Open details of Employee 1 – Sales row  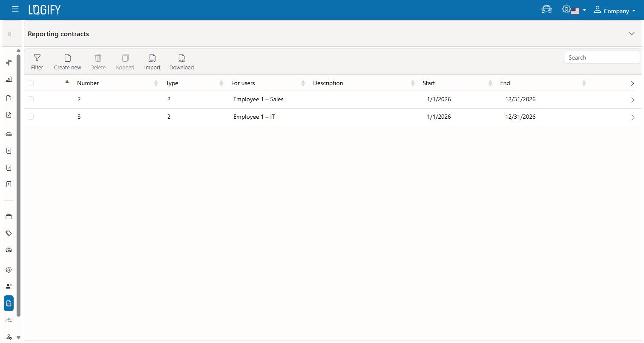click(632, 100)
